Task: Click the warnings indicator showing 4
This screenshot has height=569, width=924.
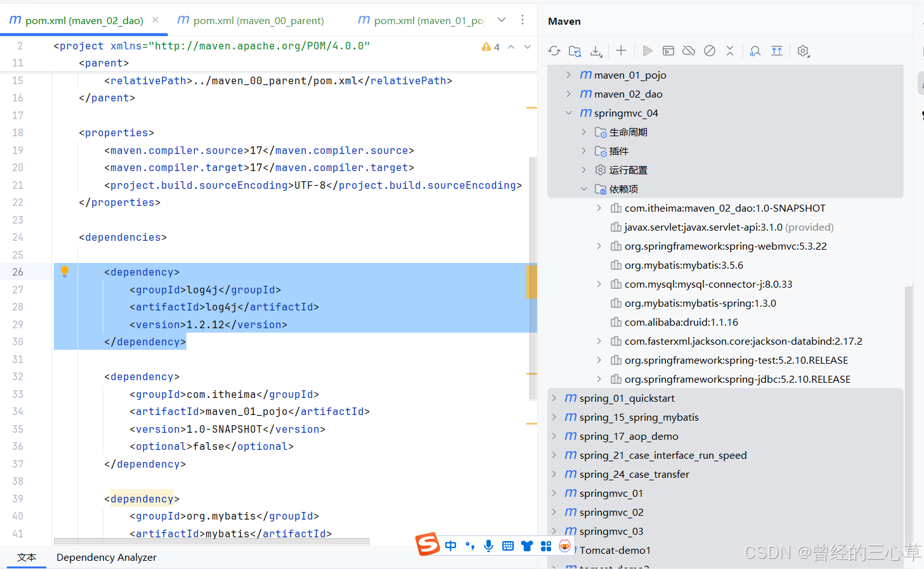Action: 491,47
